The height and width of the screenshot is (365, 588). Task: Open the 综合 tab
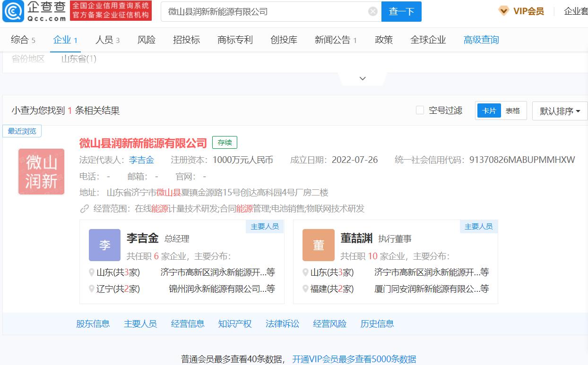point(23,40)
